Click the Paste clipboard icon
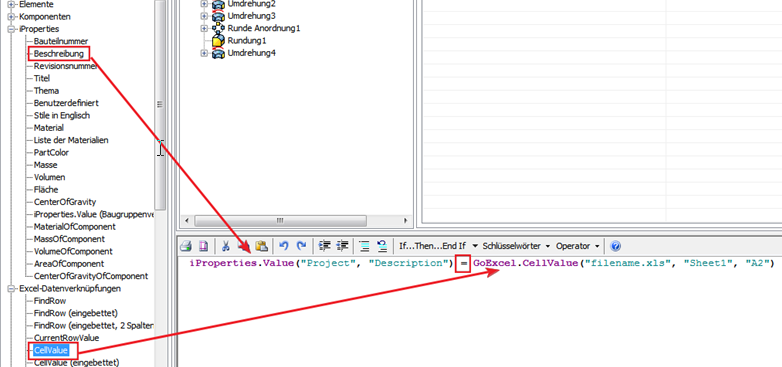Screen dimensions: 782x367 (261, 246)
